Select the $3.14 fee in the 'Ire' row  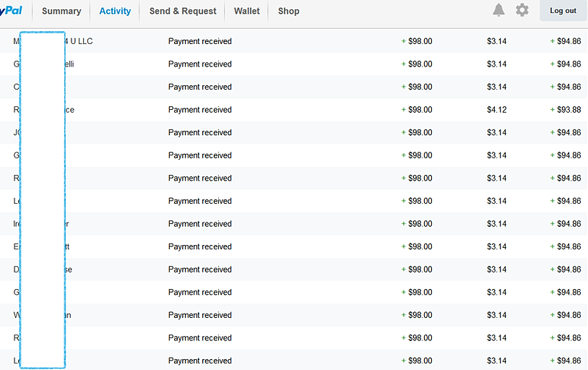(x=497, y=224)
